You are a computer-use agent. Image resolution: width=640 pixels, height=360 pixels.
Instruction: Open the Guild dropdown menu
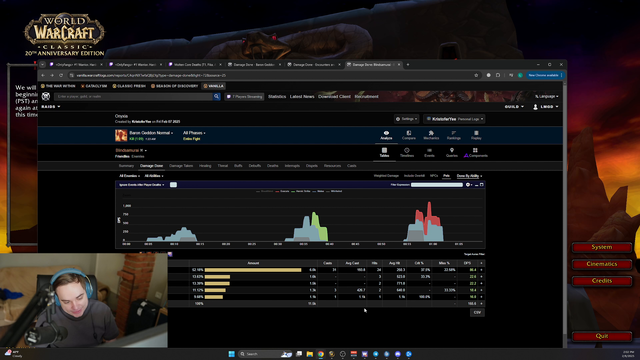pyautogui.click(x=514, y=107)
